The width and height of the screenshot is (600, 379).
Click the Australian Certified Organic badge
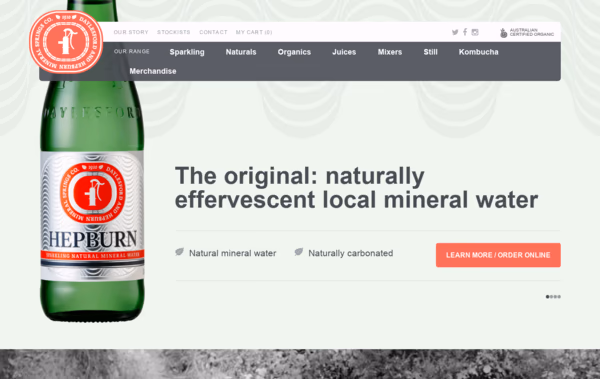(x=527, y=33)
